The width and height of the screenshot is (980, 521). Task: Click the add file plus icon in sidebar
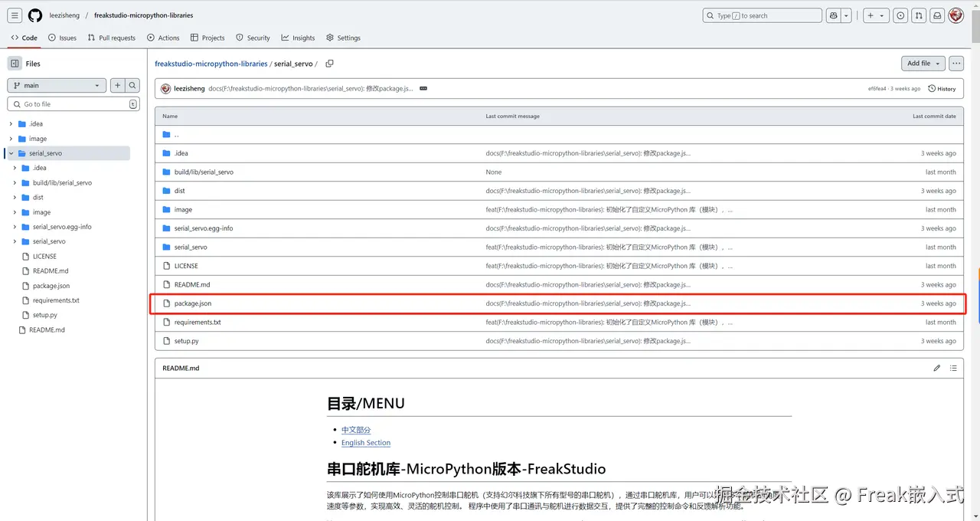click(x=117, y=86)
